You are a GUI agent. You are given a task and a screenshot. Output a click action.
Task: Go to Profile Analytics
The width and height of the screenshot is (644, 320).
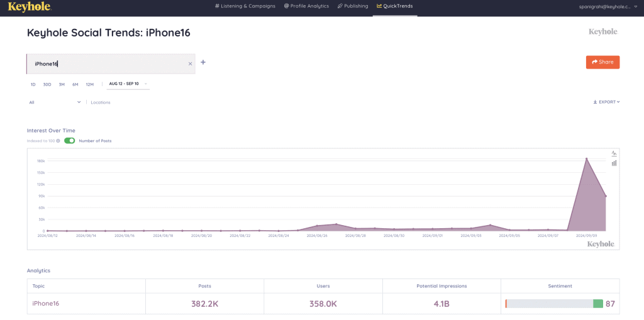click(306, 6)
